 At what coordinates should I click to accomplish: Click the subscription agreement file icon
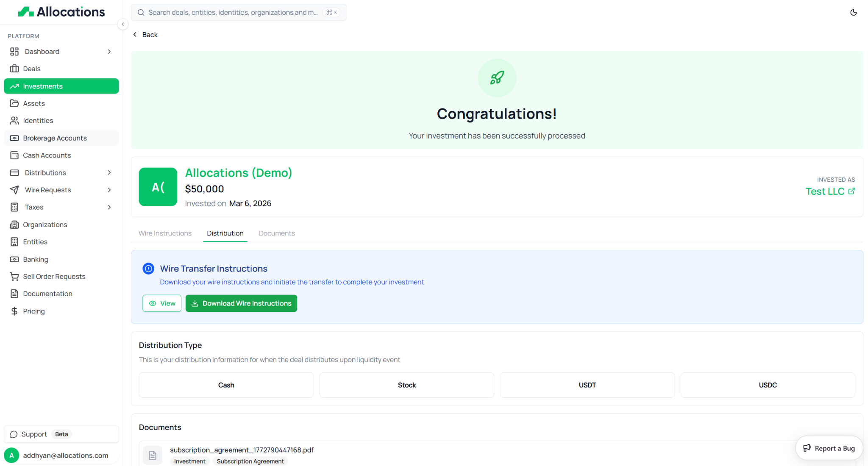coord(153,455)
